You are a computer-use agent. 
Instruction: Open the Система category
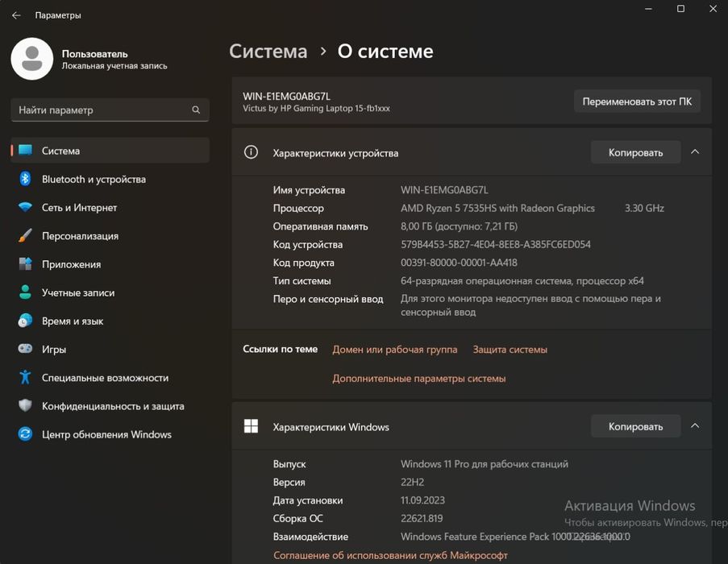point(110,151)
